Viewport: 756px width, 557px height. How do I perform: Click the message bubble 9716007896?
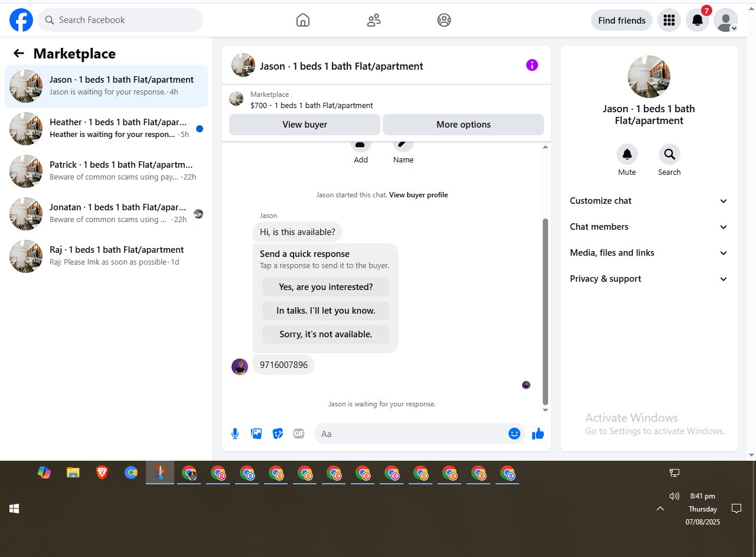[x=283, y=365]
